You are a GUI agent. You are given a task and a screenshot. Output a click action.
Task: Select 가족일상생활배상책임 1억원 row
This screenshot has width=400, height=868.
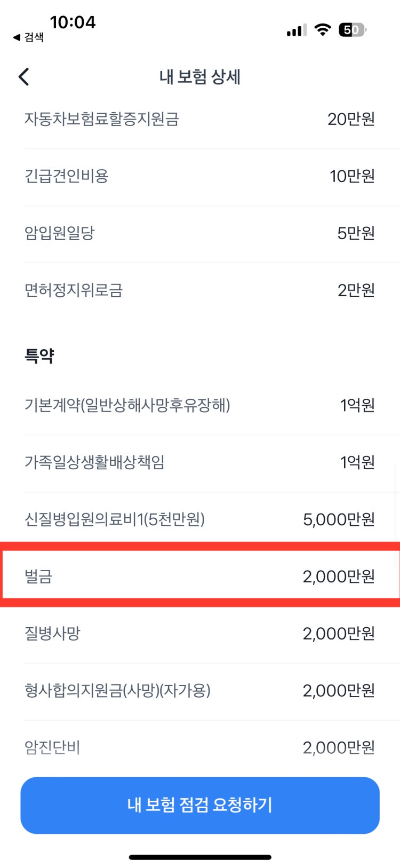click(200, 462)
